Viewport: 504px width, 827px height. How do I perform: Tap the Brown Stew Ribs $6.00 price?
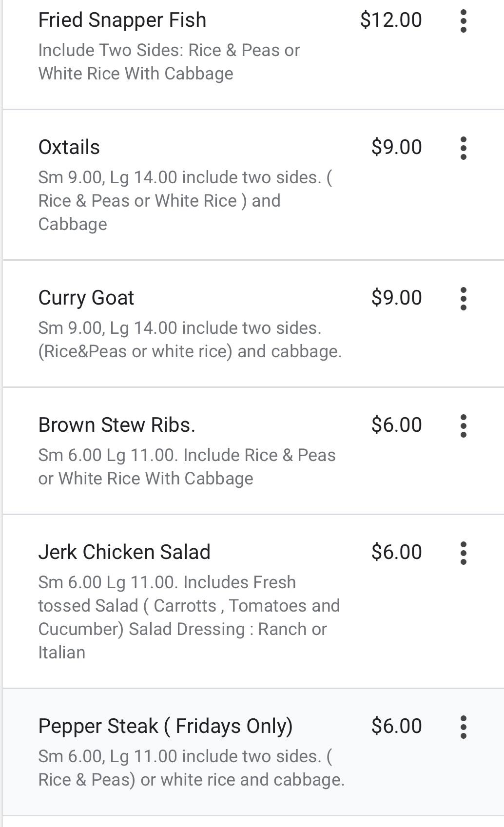[x=396, y=425]
